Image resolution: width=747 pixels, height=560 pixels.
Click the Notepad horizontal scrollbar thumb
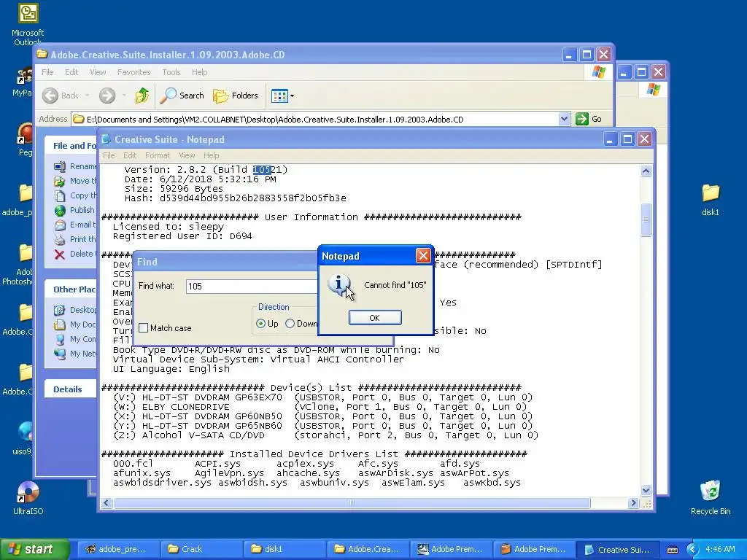point(352,503)
